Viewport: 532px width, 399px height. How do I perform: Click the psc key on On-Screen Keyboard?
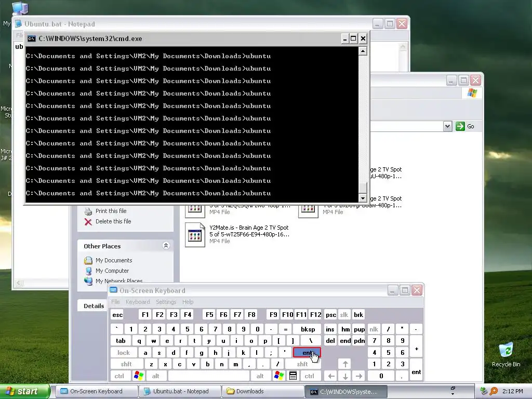tap(331, 314)
